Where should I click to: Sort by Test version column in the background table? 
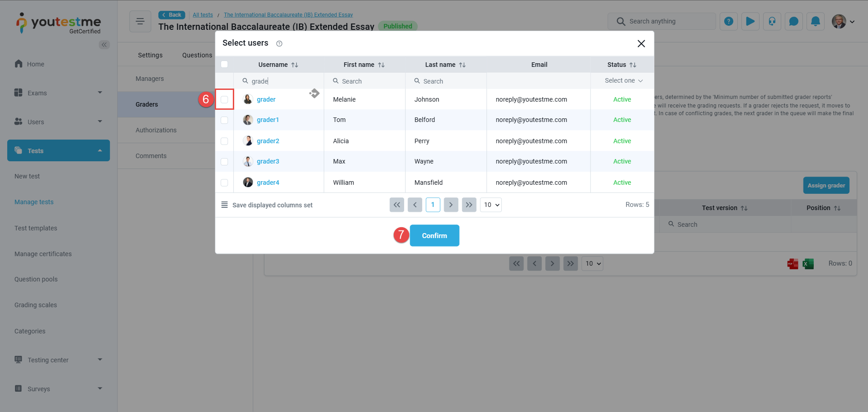(x=744, y=208)
